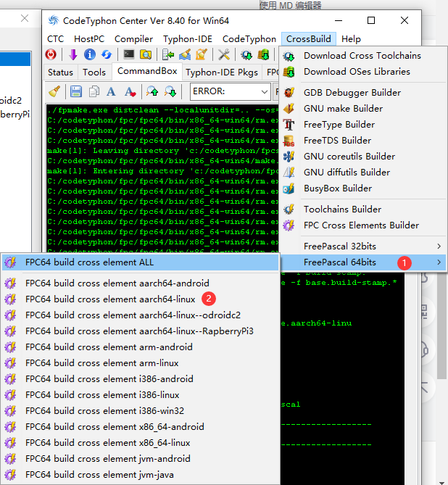This screenshot has height=485, width=448.
Task: Open the blue info icon in toolbar
Action: (90, 54)
